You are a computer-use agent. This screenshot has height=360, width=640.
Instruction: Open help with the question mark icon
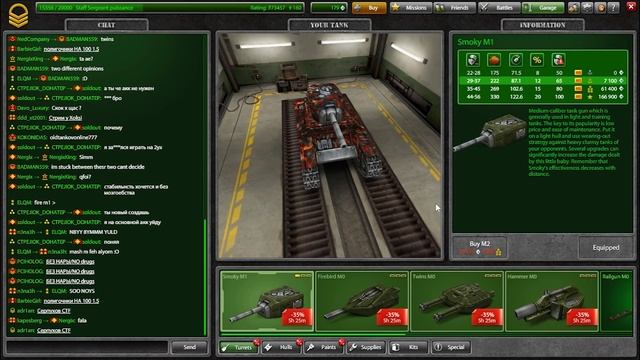pos(613,8)
